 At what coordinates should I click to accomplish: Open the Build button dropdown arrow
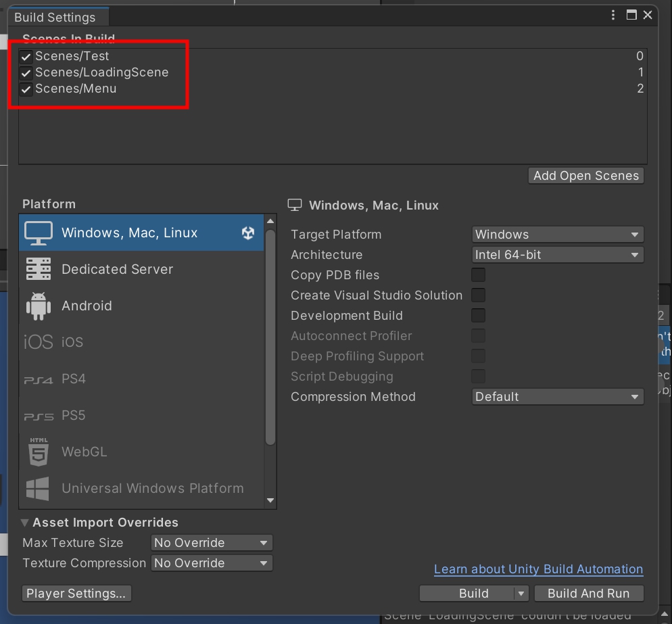521,593
